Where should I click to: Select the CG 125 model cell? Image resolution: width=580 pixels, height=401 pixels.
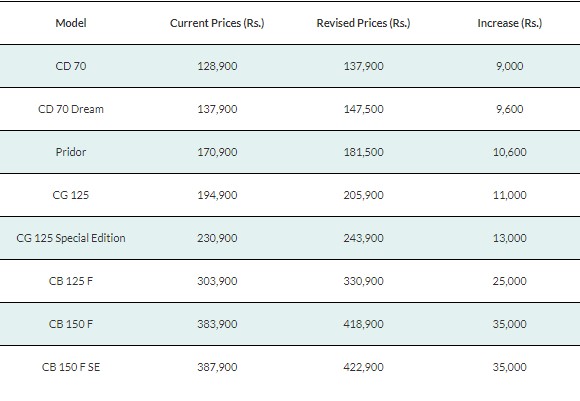71,195
